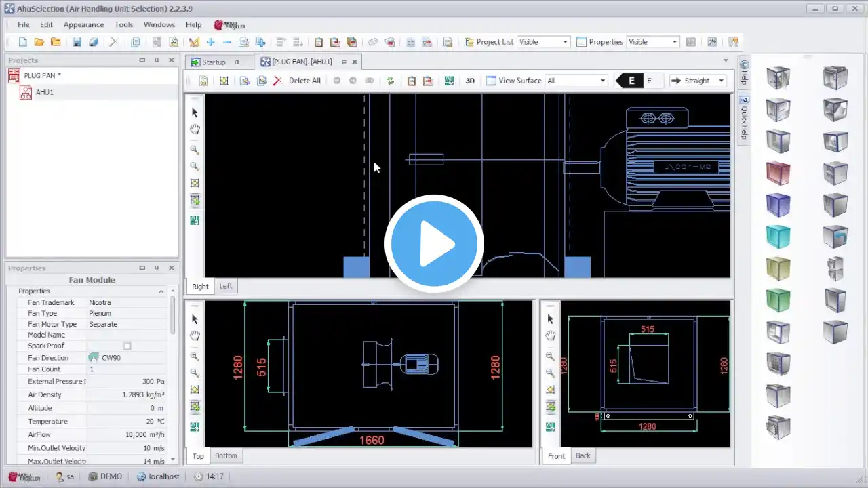Open the Properties visibility dropdown in toolbar
This screenshot has height=488, width=868.
click(675, 42)
